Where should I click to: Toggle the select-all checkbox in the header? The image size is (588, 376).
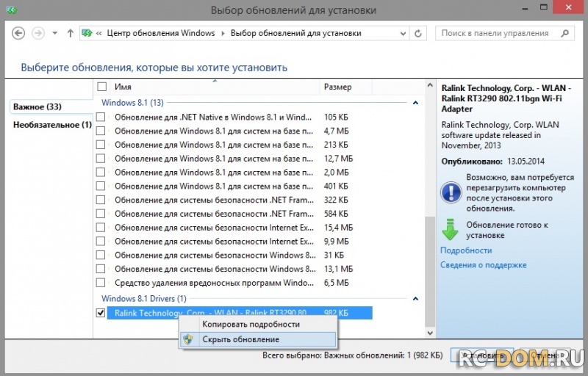click(x=101, y=87)
